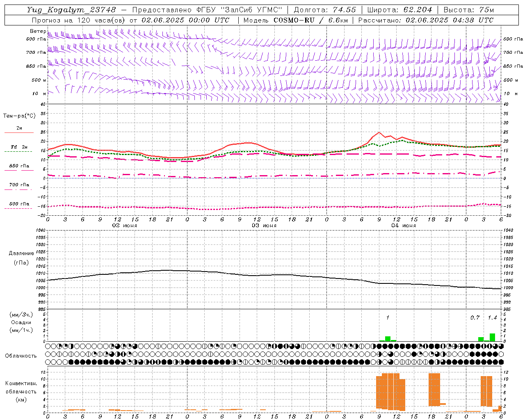Click the 500 м wind level label on left

39,80
